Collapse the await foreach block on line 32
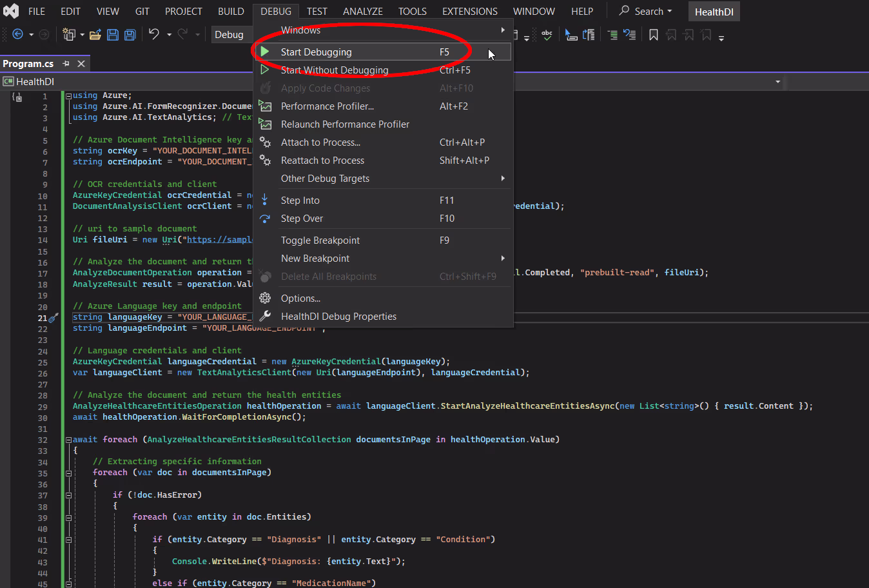869x588 pixels. 68,440
